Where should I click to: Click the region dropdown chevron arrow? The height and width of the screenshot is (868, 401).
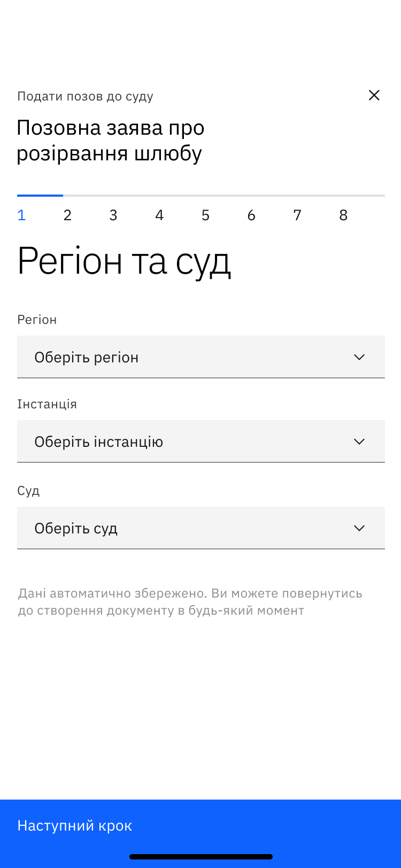tap(359, 357)
